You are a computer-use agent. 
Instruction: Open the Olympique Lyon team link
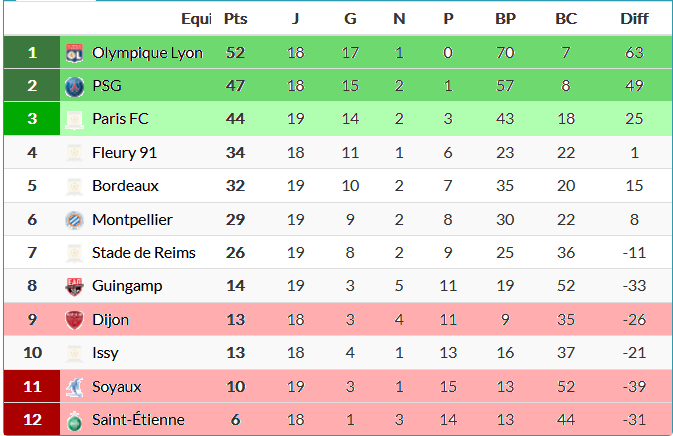coord(147,53)
